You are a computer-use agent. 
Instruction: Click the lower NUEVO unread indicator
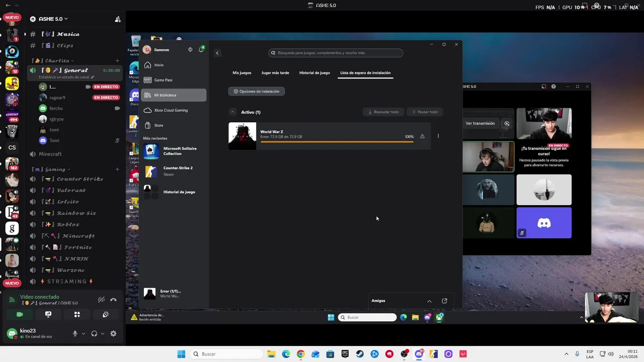[12, 283]
